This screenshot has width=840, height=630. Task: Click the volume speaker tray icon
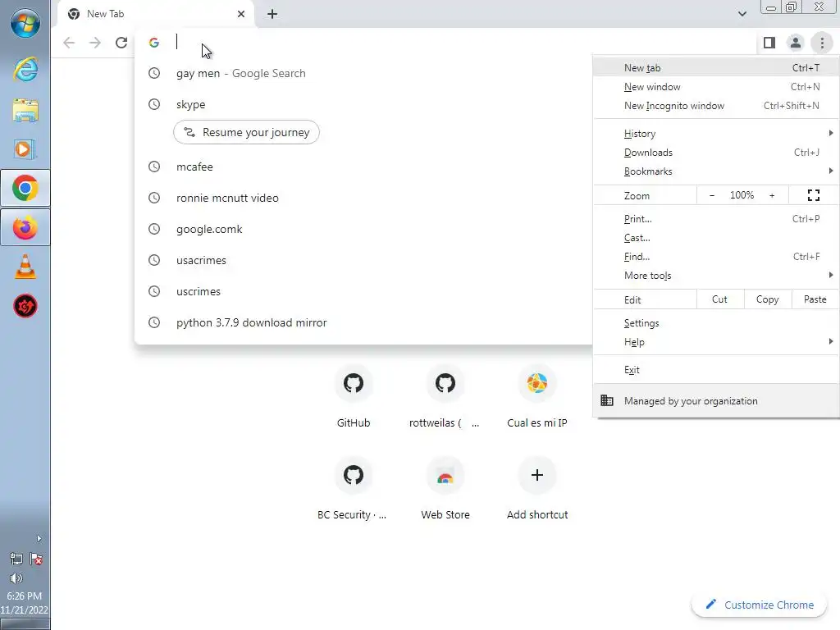(16, 578)
